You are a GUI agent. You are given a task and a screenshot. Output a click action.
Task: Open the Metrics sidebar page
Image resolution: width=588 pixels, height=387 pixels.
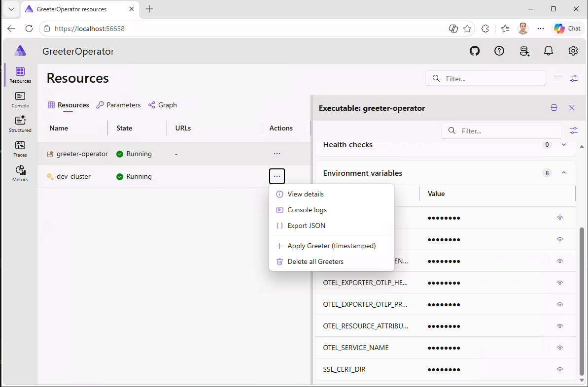point(20,173)
